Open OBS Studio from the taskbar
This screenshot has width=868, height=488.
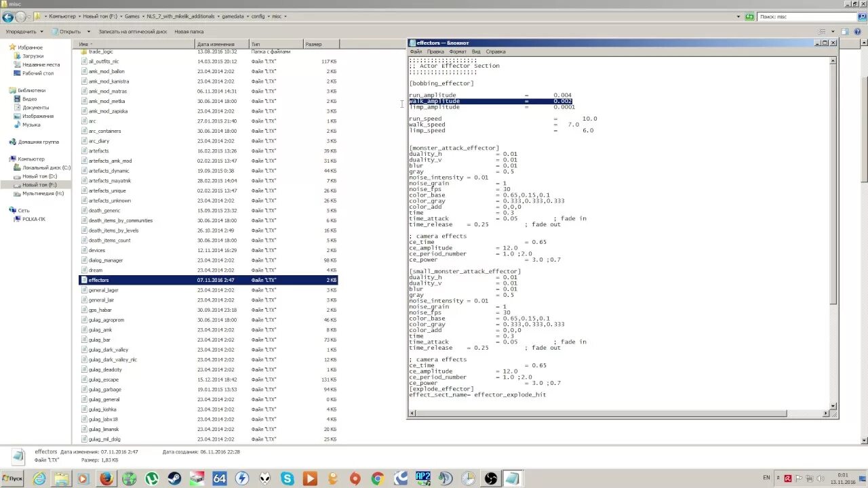click(490, 479)
